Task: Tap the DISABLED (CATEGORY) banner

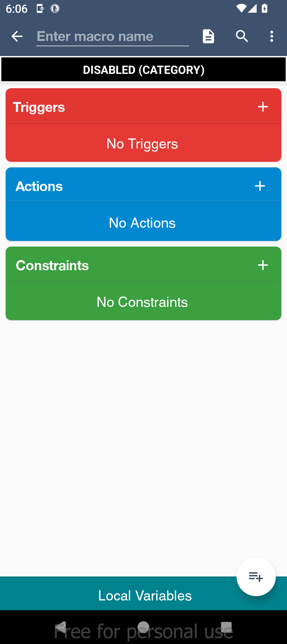Action: (143, 70)
